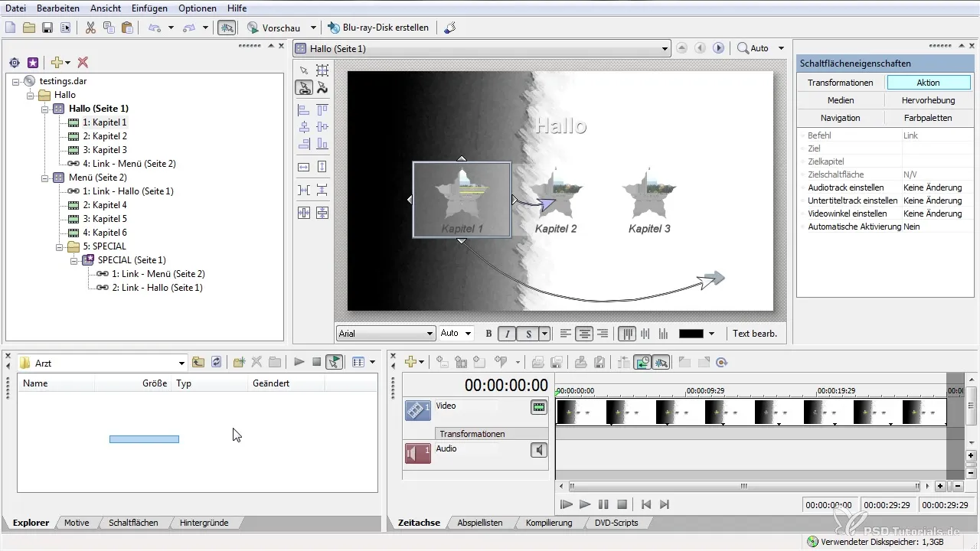Open the Hervorhebung properties section
Screen dimensions: 980x551
(928, 100)
